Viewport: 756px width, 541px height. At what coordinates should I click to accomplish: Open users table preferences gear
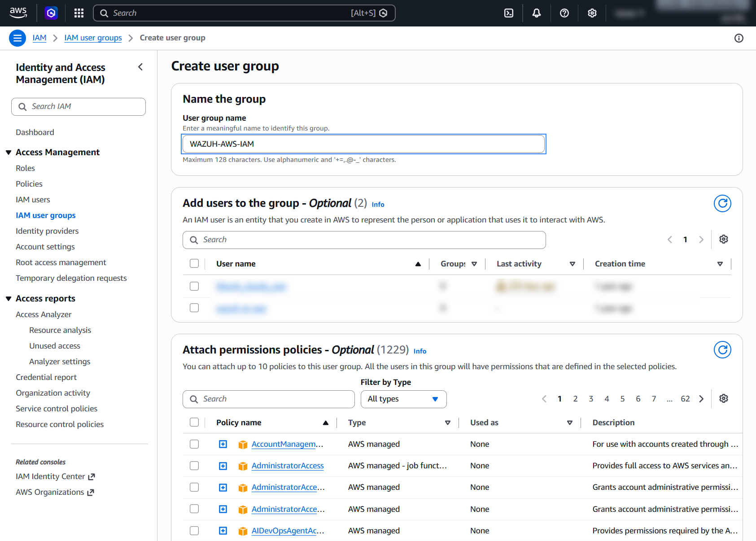[724, 239]
